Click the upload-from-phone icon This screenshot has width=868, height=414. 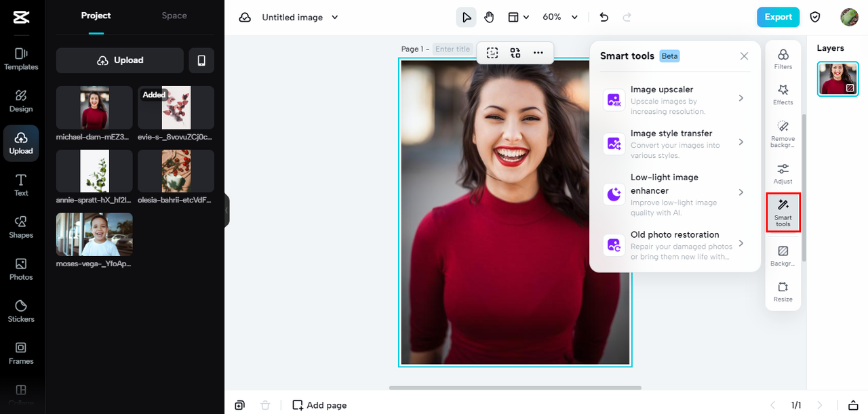coord(201,60)
